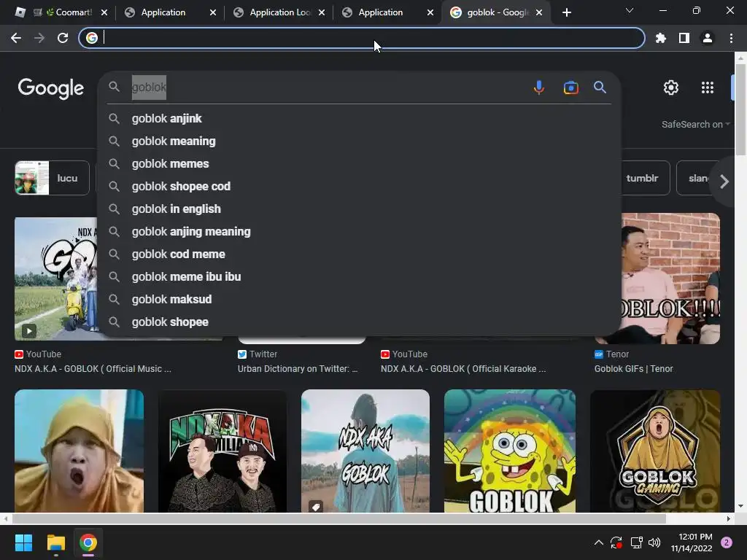Viewport: 747px width, 560px height.
Task: Open the notification center badge
Action: 727,542
